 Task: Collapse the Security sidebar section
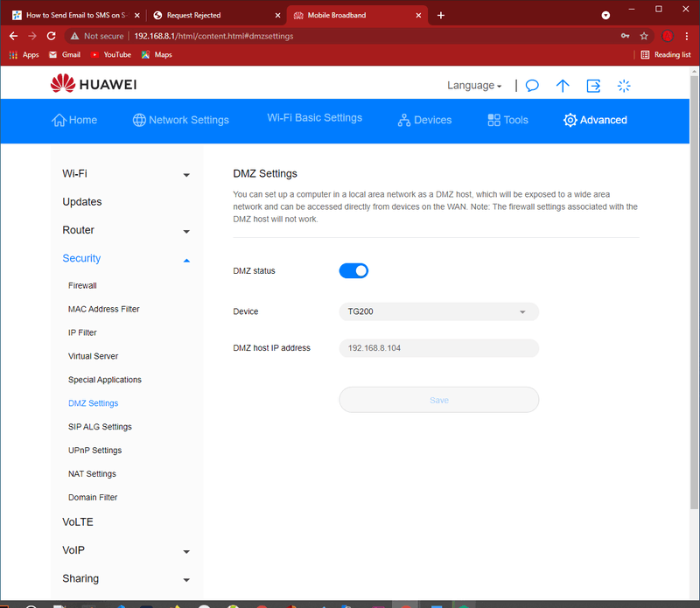pos(126,258)
